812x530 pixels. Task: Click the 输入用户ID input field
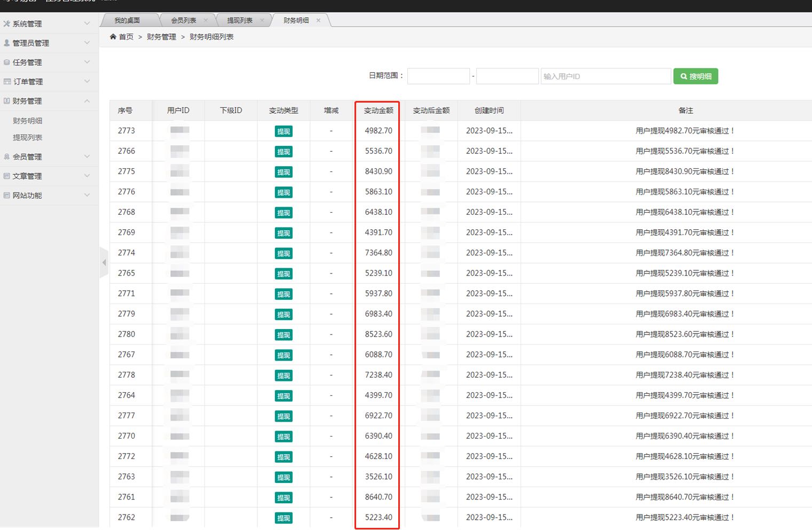605,76
